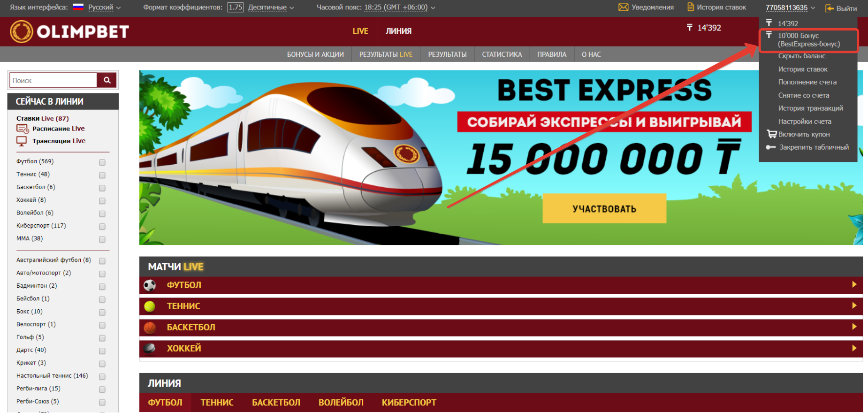Check the Футбол (569) checkbox
The width and height of the screenshot is (868, 420).
(102, 162)
